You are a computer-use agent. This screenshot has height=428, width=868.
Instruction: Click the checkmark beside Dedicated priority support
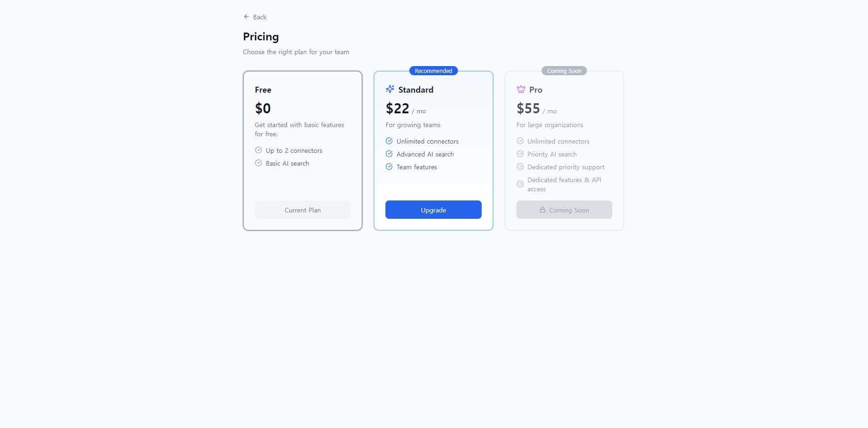point(520,167)
